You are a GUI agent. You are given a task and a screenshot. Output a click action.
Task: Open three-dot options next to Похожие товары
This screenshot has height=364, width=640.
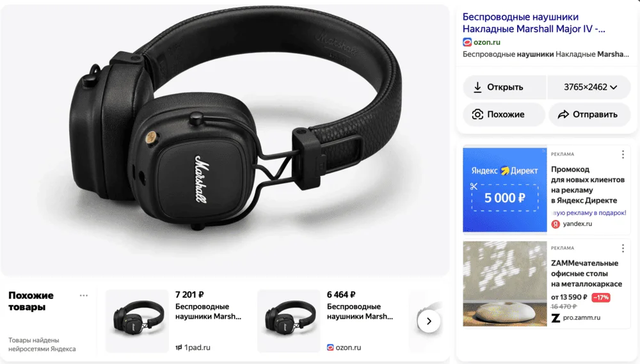[x=84, y=296]
